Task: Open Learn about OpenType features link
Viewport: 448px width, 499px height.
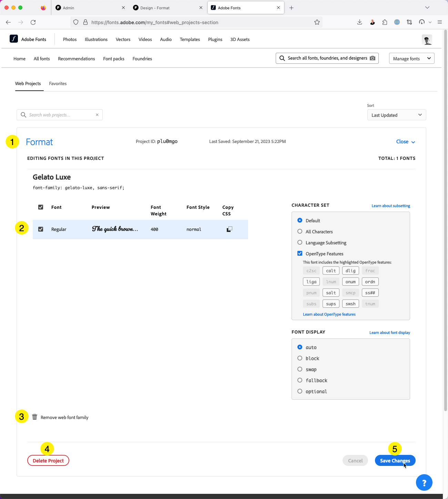Action: [x=329, y=314]
